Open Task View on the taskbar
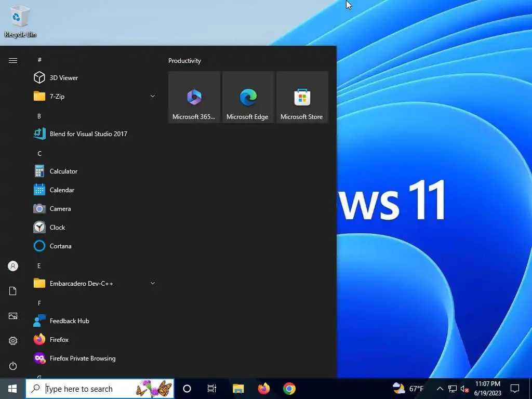This screenshot has height=399, width=532. [212, 389]
